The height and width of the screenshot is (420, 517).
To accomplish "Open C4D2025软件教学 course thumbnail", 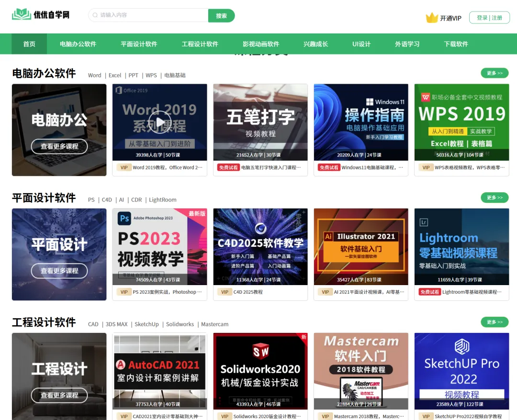I will pos(260,247).
